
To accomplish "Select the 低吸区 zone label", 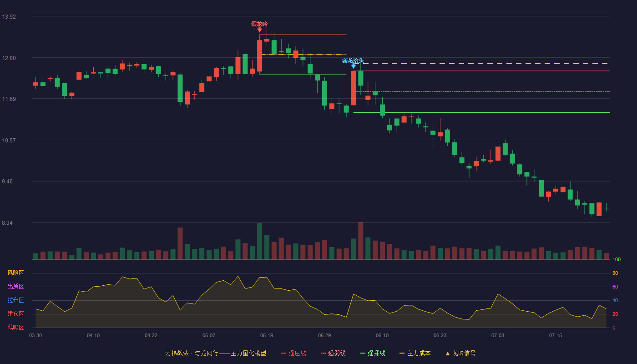I will tap(15, 327).
